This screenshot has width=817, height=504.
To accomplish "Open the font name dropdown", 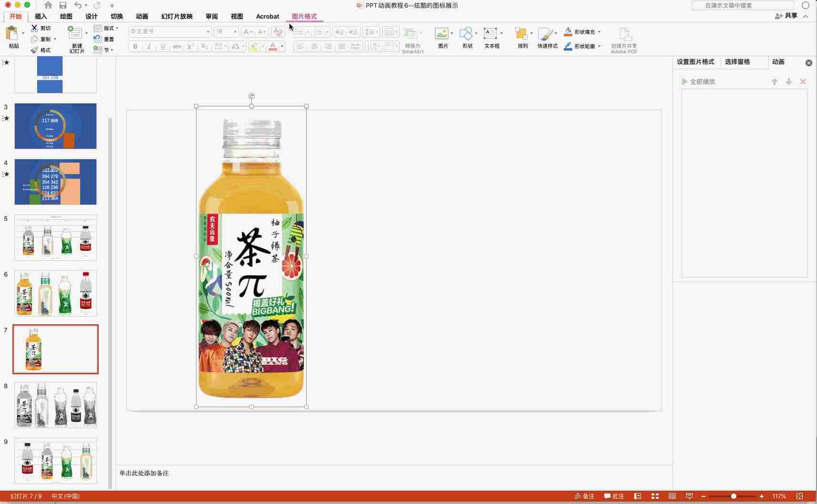I will click(208, 31).
